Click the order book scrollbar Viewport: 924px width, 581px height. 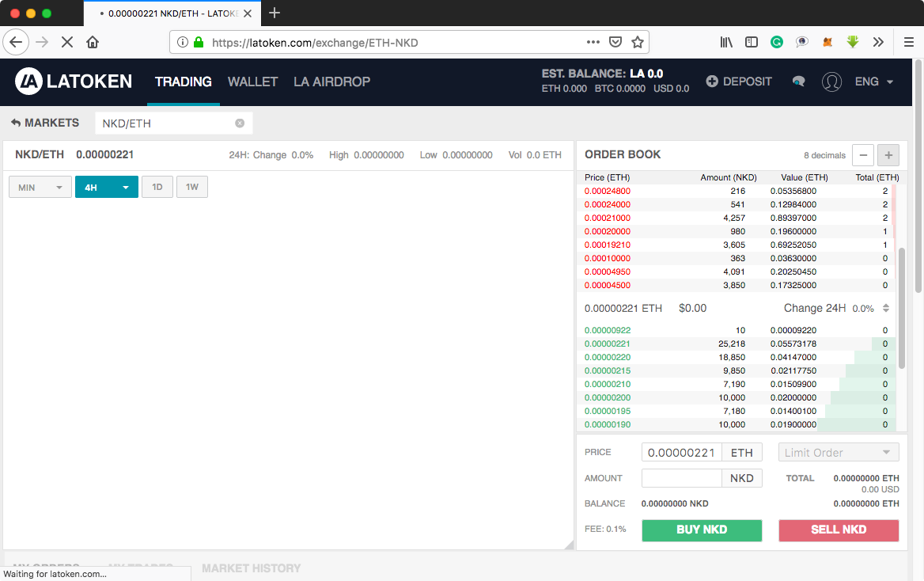pyautogui.click(x=902, y=307)
